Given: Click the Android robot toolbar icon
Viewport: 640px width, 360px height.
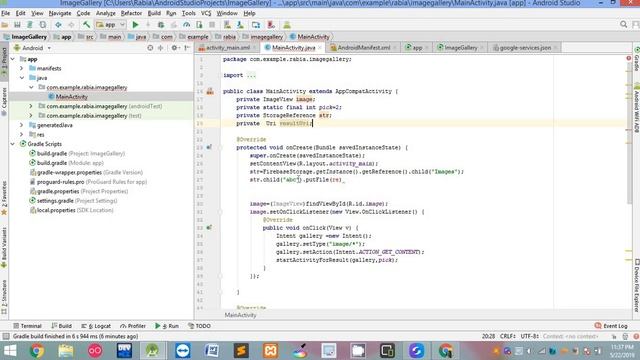Looking at the screenshot, I should pyautogui.click(x=287, y=25).
